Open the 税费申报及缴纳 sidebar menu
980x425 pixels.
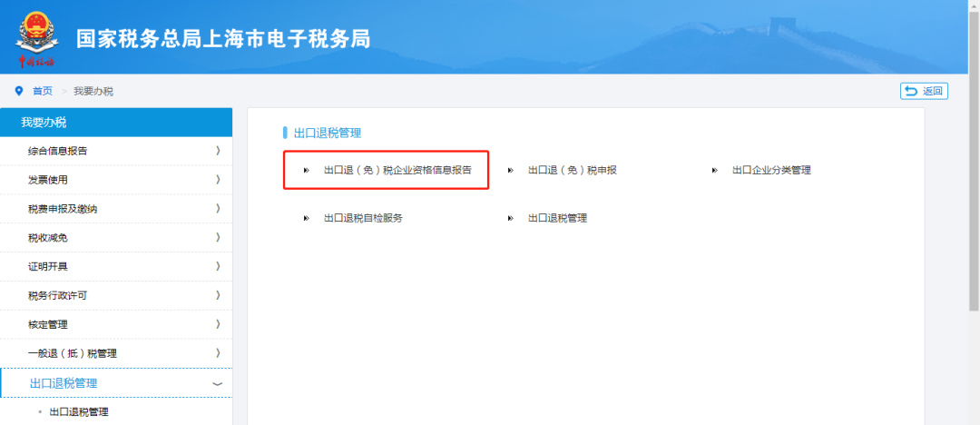116,209
